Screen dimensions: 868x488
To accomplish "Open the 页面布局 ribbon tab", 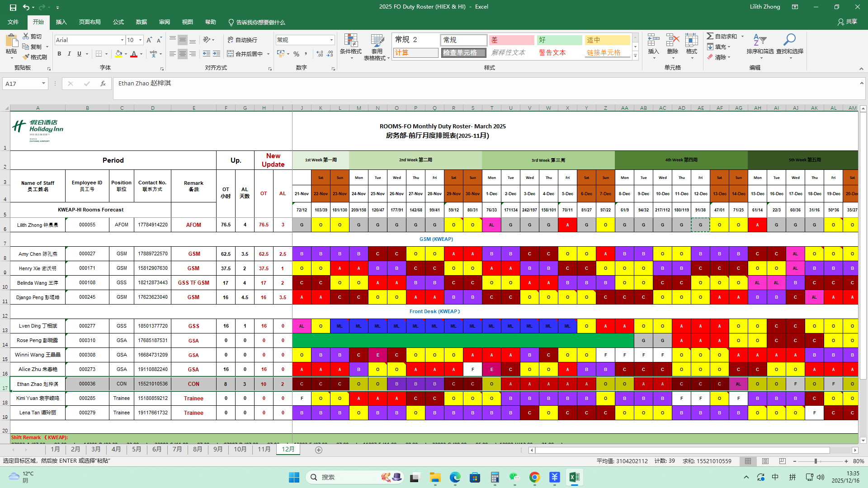I will [90, 22].
